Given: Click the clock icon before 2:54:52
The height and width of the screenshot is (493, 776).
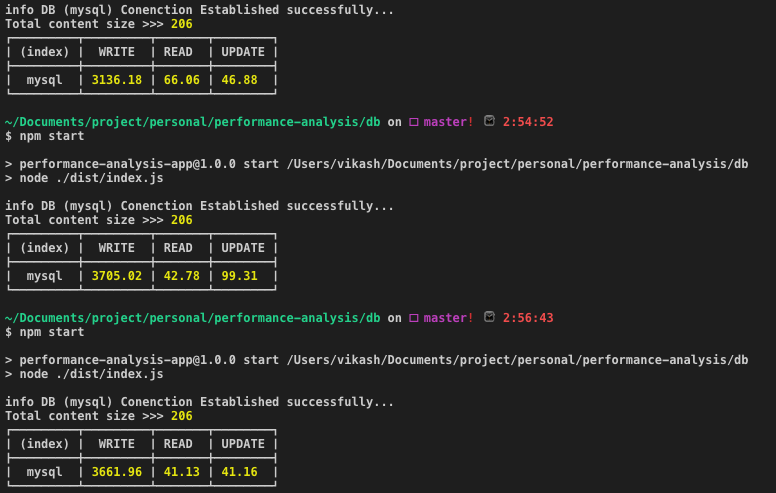Looking at the screenshot, I should [489, 122].
